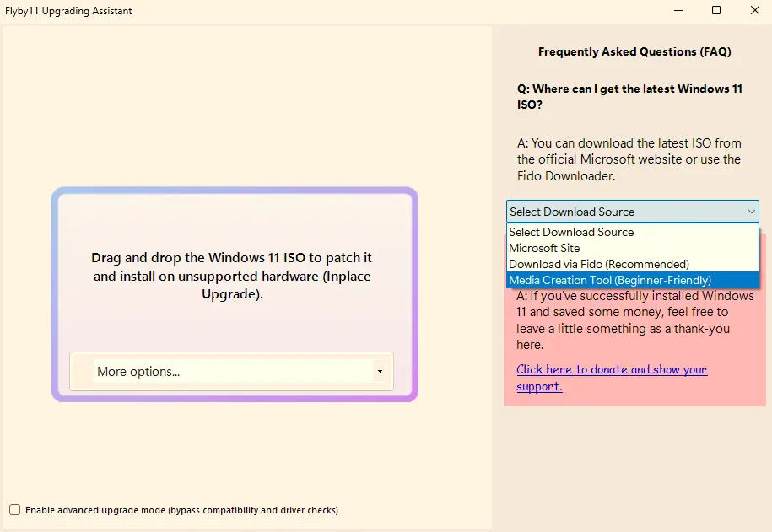Image resolution: width=772 pixels, height=532 pixels.
Task: Click the answer mentioning Fido Downloader
Action: [629, 159]
